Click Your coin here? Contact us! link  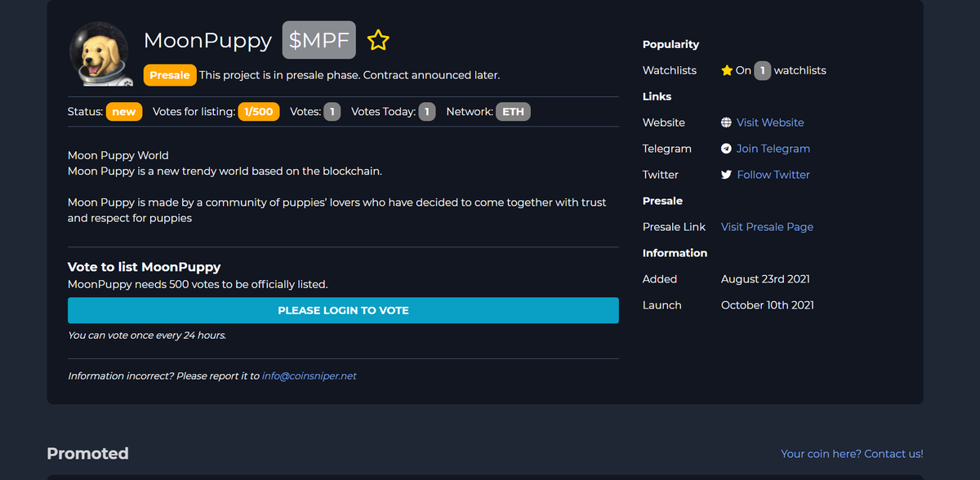[x=852, y=454]
